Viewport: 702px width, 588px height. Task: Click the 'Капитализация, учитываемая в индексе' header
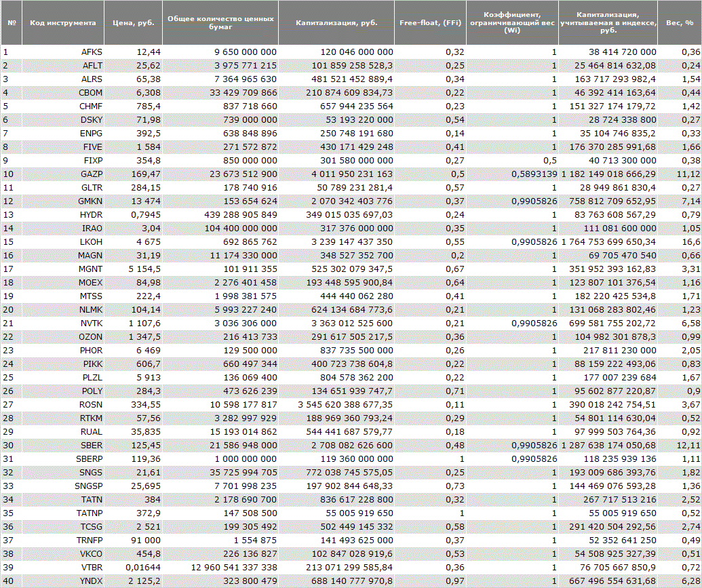click(608, 22)
